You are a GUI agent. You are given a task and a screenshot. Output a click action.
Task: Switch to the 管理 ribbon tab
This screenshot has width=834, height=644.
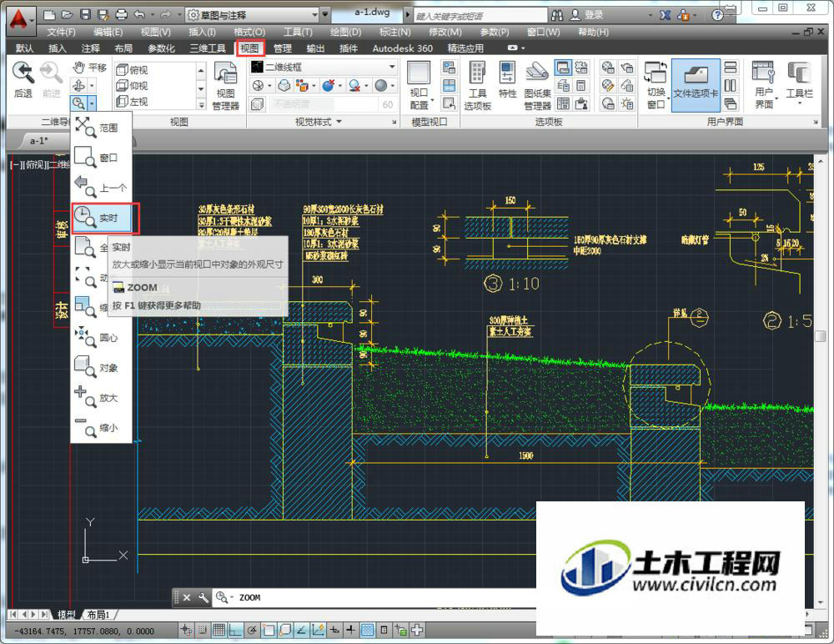pyautogui.click(x=283, y=48)
